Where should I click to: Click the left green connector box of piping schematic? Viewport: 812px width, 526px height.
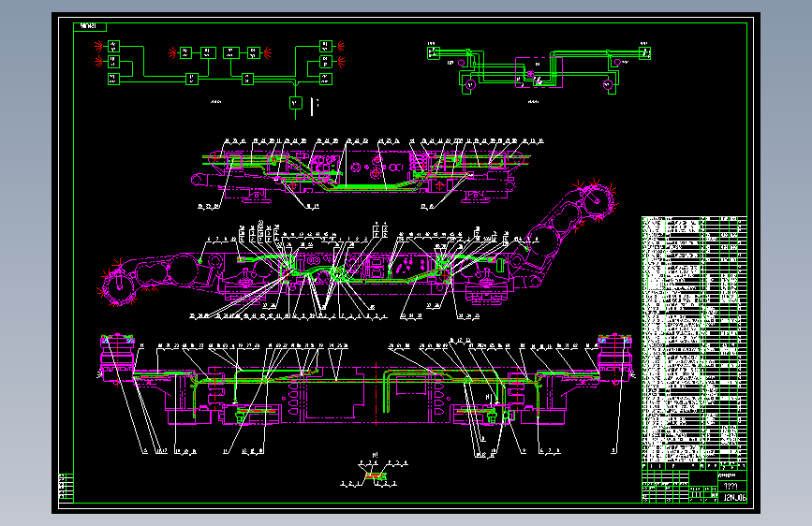433,52
